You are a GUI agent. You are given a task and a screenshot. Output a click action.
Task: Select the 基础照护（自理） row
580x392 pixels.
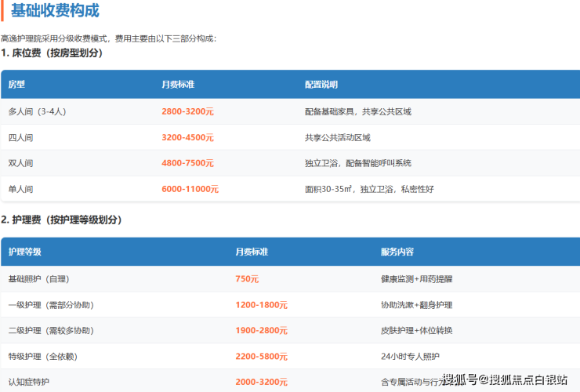tap(290, 279)
